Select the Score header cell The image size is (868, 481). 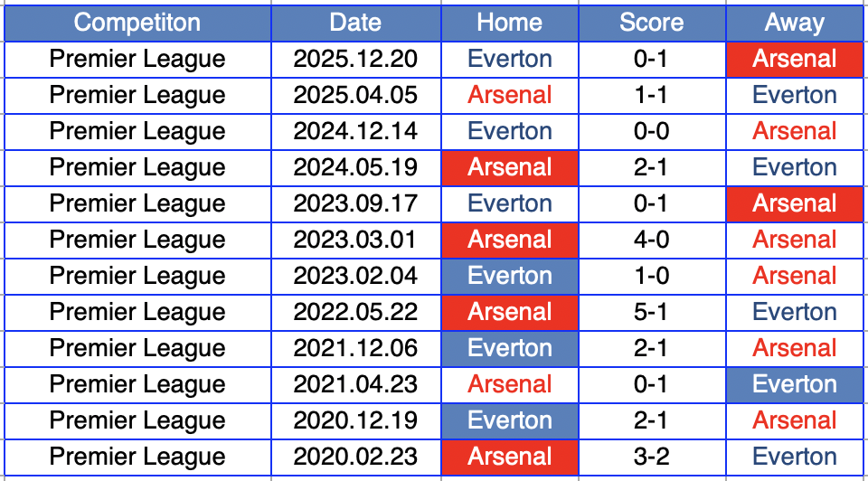[651, 23]
